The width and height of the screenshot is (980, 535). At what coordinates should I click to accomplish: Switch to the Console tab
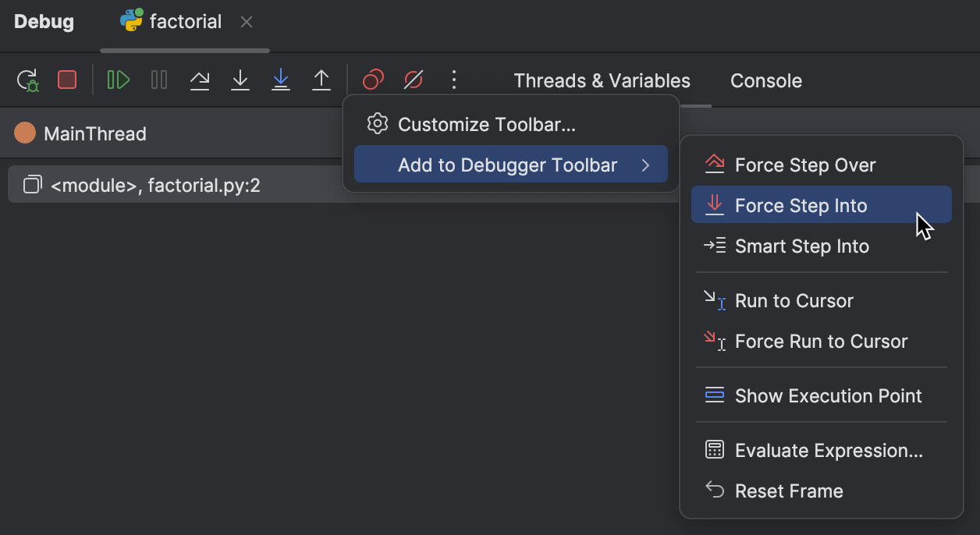pos(765,80)
